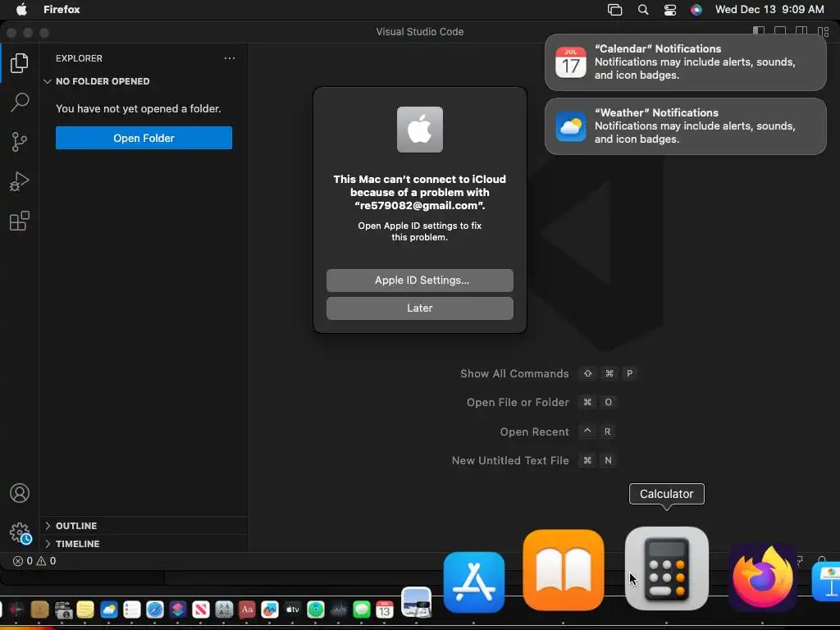
Task: Open Apple TV from the Dock
Action: 293,609
